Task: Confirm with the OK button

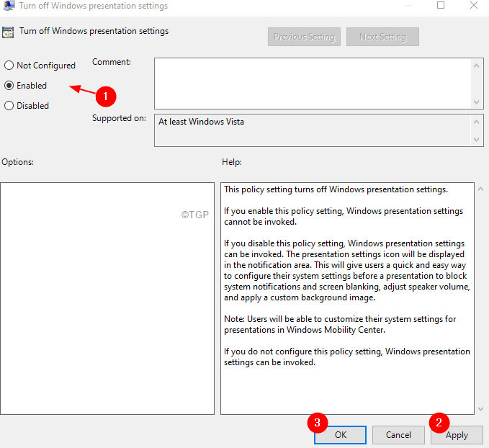Action: 340,435
